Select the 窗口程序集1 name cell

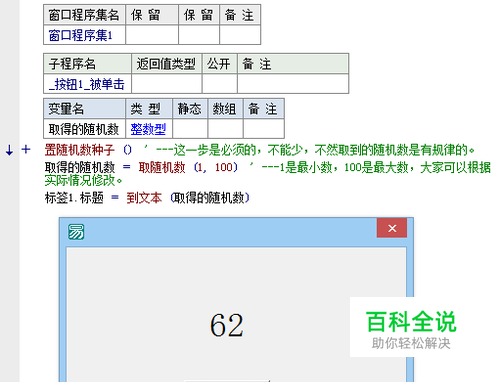(84, 35)
